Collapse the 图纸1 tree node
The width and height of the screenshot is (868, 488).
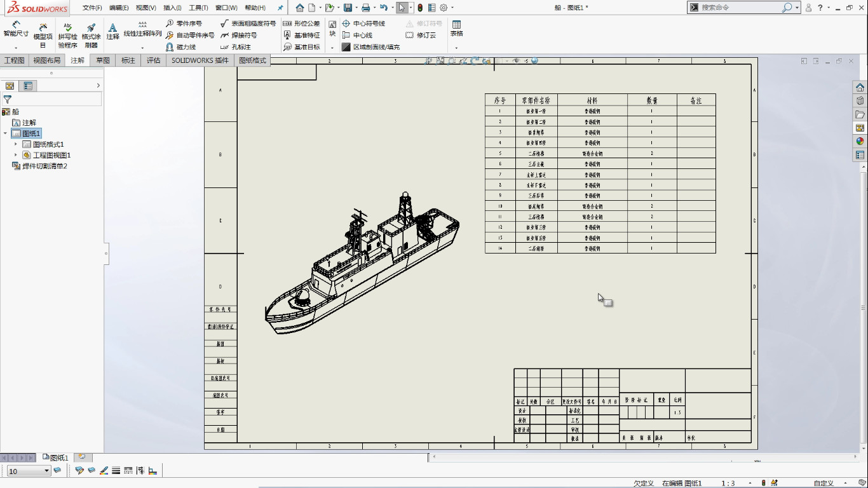pos(5,133)
